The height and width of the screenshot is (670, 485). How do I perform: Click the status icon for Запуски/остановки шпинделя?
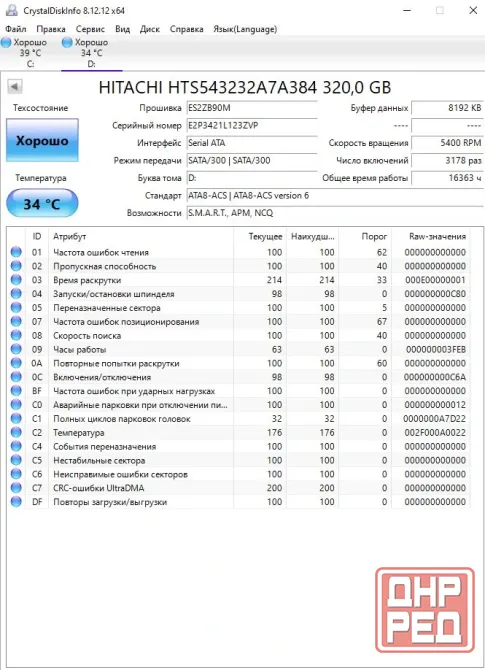16,294
